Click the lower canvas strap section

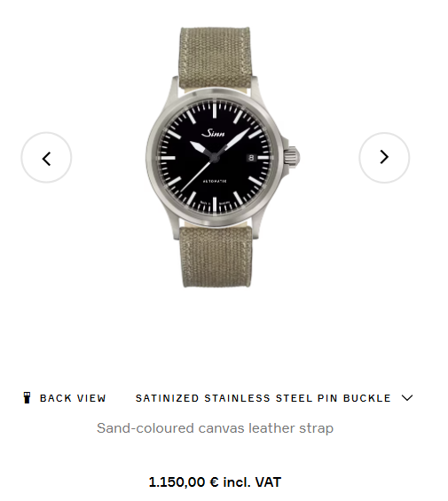click(x=216, y=256)
